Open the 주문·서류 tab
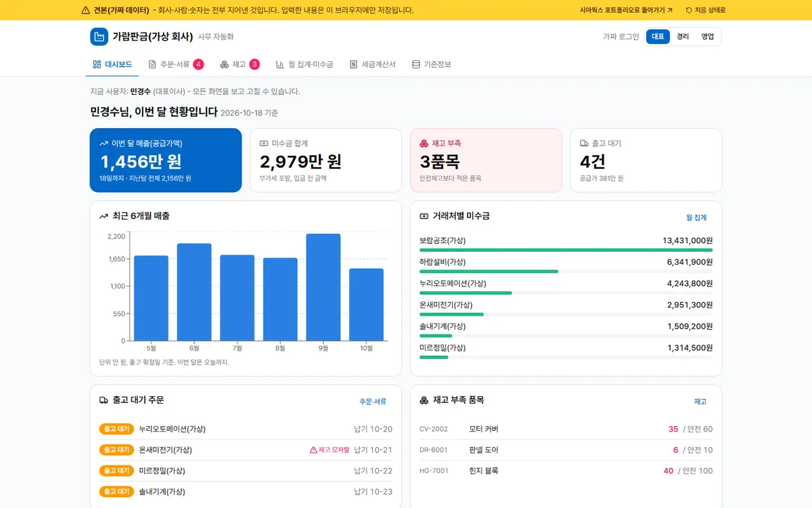812x508 pixels. click(176, 64)
